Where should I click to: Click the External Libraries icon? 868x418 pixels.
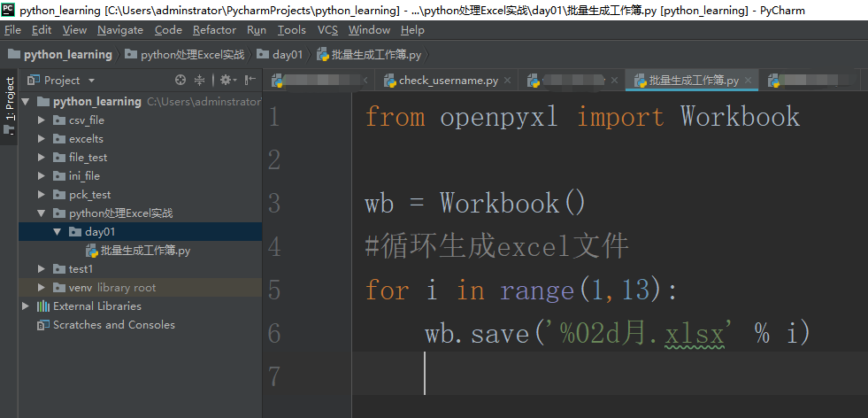click(42, 306)
